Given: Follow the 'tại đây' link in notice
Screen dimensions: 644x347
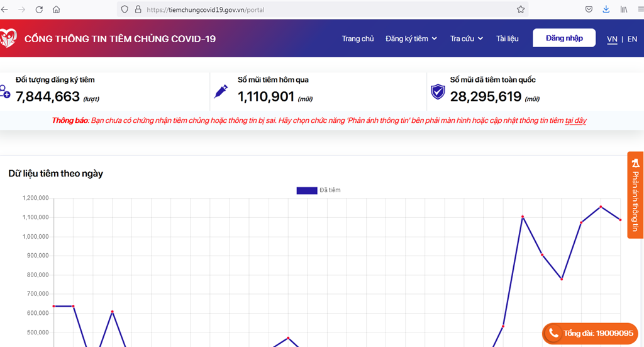Looking at the screenshot, I should 576,120.
